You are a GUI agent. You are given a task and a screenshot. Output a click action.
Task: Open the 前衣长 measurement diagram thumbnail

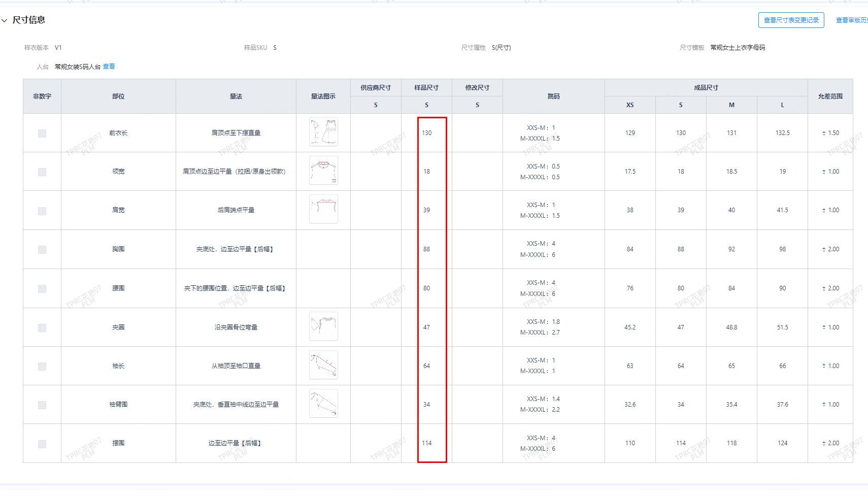[323, 132]
